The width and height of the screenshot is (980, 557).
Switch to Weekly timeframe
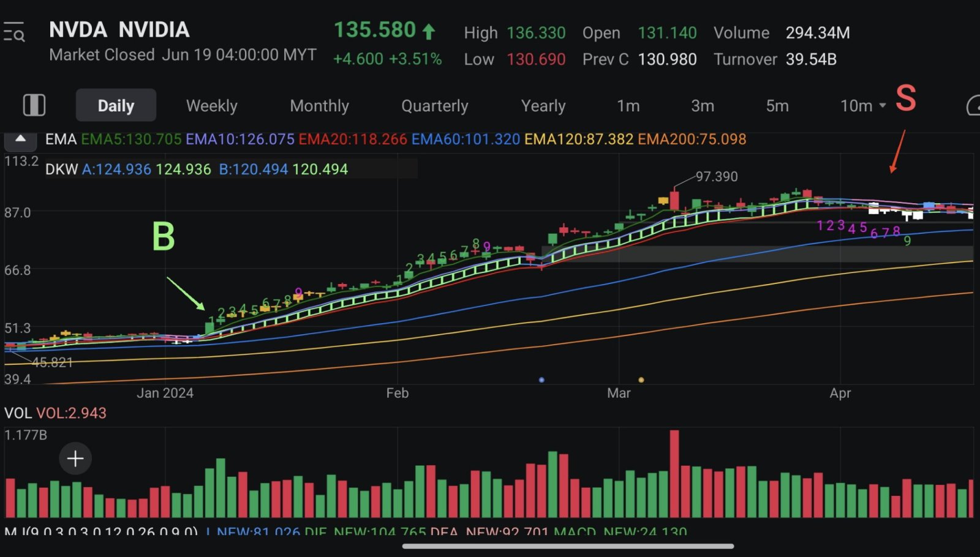(x=212, y=106)
